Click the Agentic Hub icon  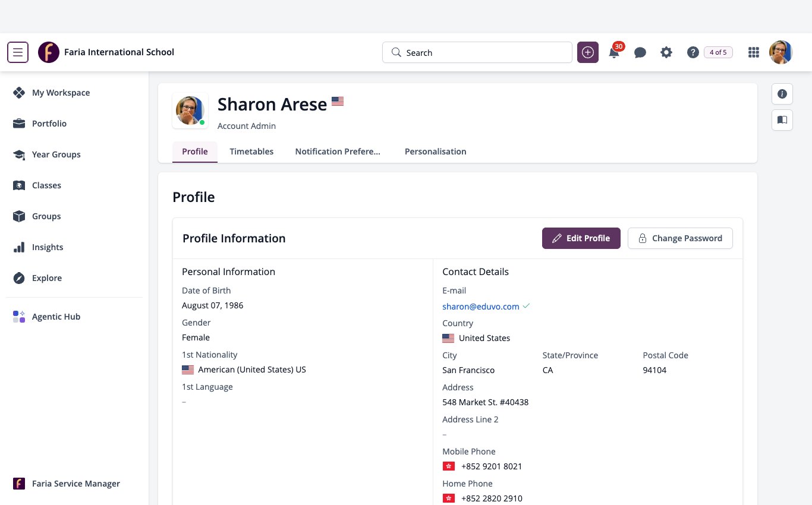[x=19, y=317]
